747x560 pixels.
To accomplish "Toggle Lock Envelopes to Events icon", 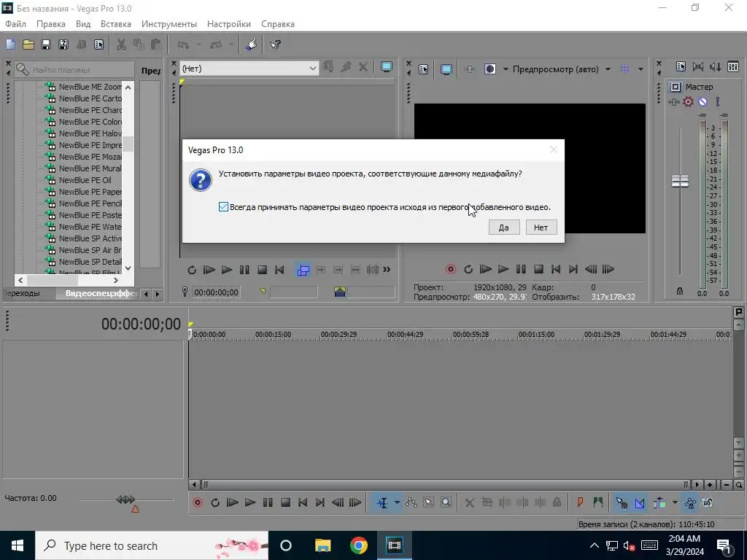I will (690, 502).
